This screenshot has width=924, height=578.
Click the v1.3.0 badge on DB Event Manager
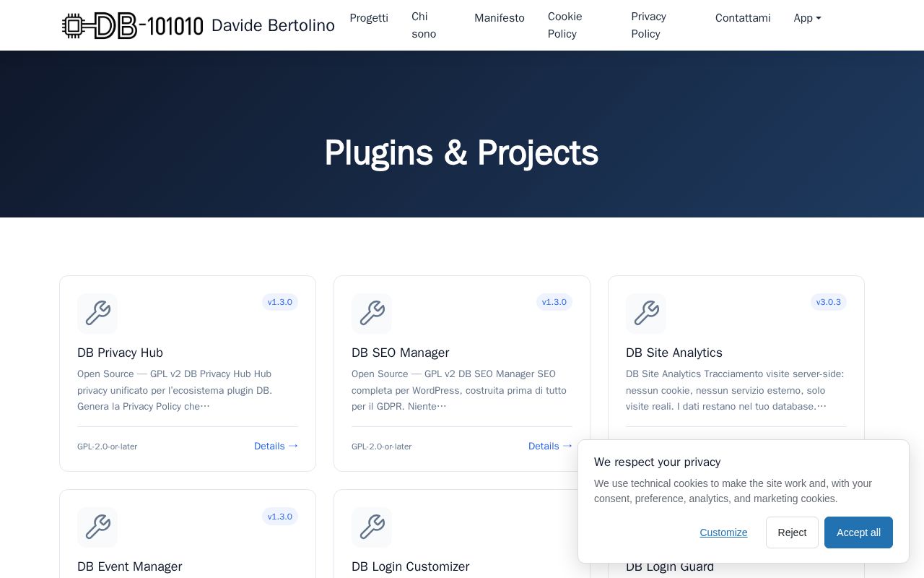[280, 516]
